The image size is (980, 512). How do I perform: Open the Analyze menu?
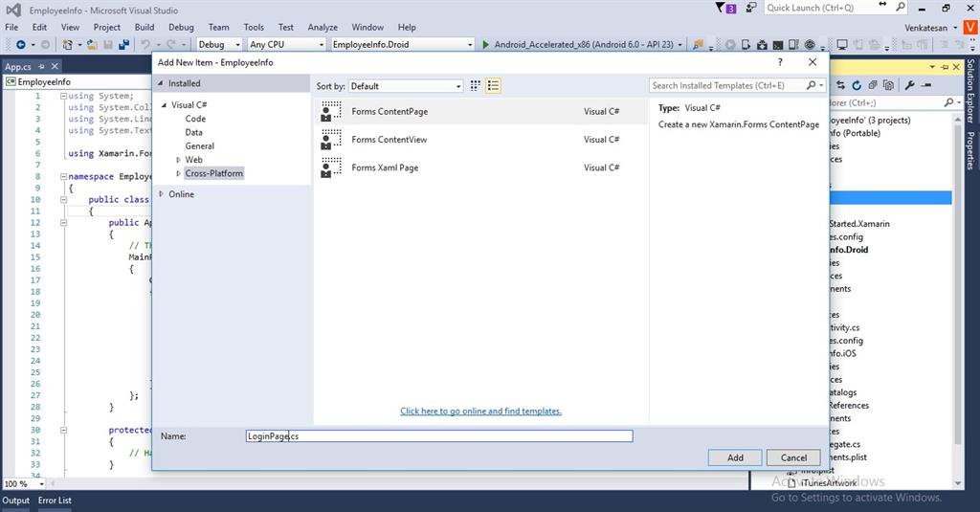coord(323,28)
